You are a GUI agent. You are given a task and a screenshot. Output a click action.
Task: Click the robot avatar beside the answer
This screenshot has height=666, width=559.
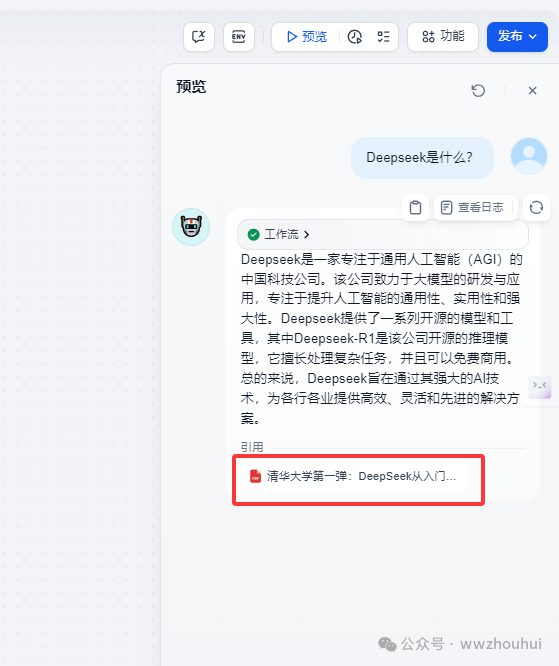191,227
